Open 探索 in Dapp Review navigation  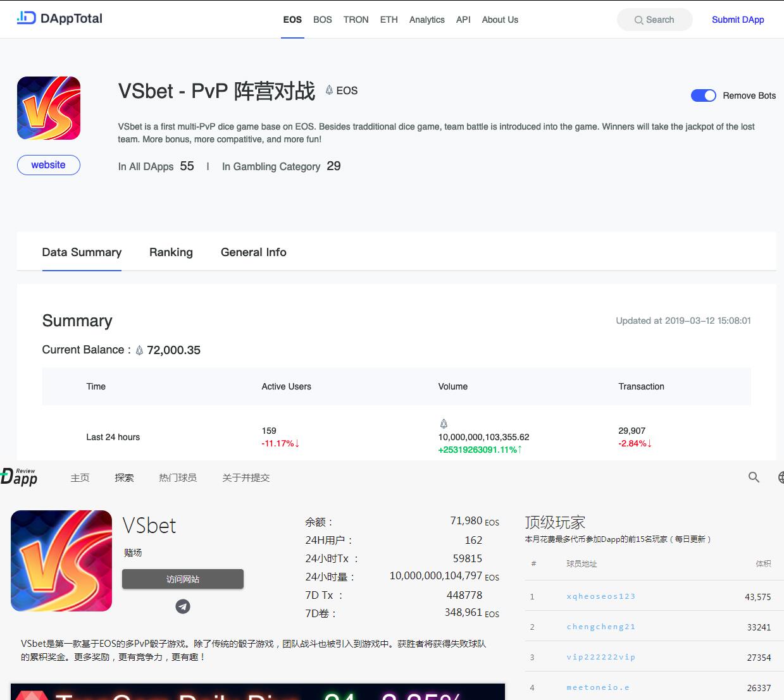click(124, 477)
